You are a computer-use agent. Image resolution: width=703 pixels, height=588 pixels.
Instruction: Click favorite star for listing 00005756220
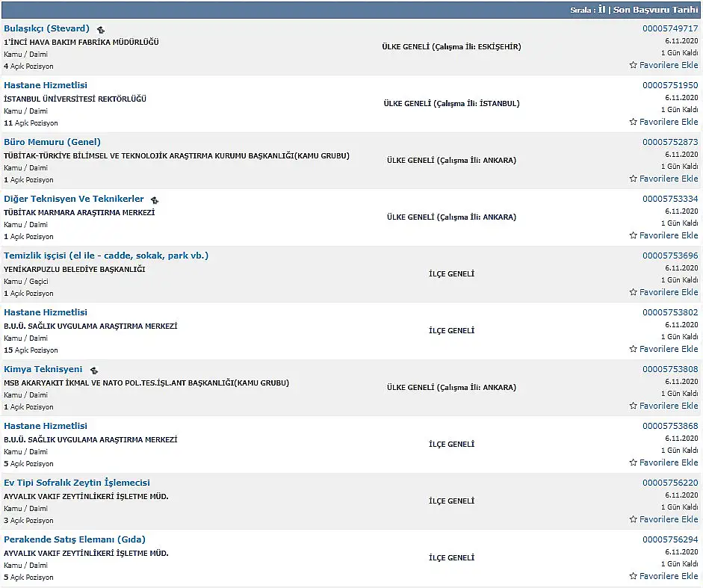(x=633, y=519)
